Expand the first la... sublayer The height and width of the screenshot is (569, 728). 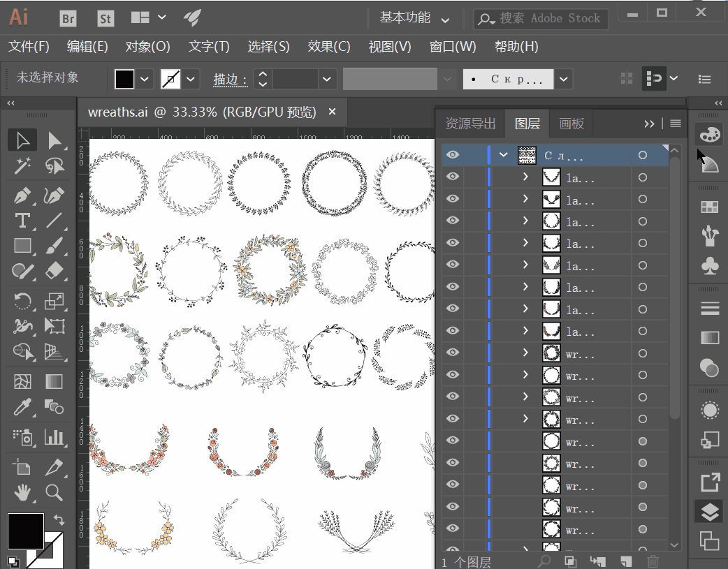click(525, 177)
